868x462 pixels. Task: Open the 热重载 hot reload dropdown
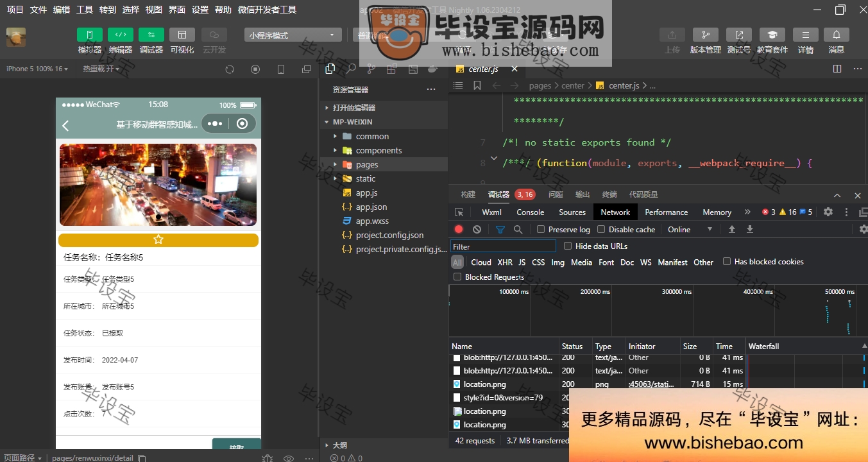(101, 69)
